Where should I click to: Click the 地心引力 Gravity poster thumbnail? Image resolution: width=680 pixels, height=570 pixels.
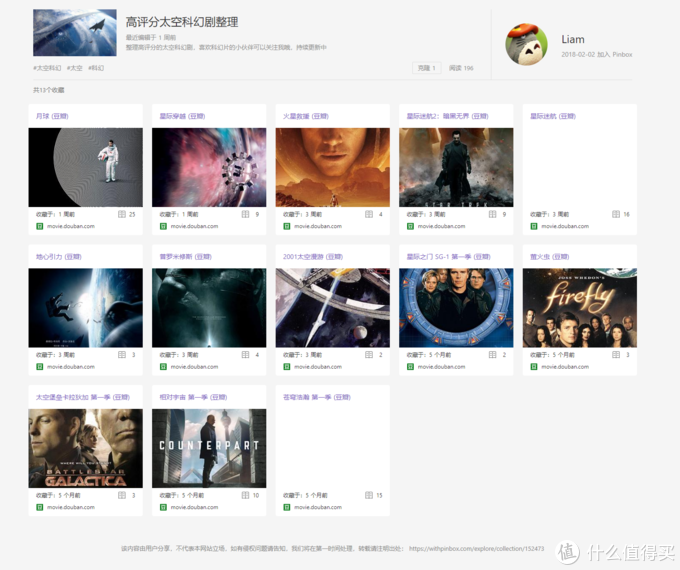tap(85, 308)
